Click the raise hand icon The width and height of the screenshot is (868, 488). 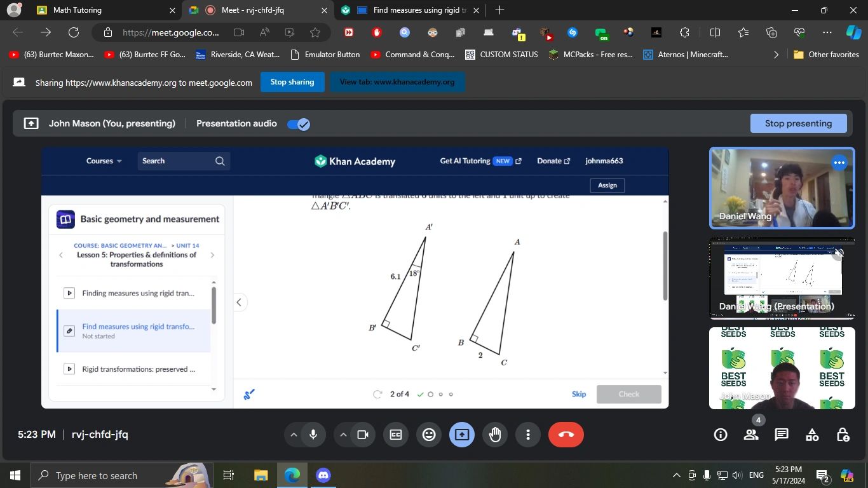click(495, 435)
